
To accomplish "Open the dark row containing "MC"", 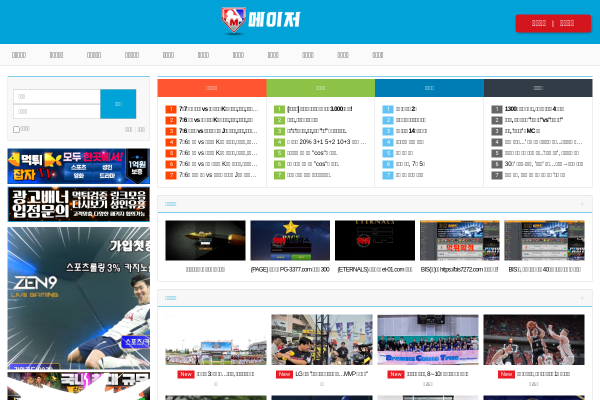I will 522,131.
